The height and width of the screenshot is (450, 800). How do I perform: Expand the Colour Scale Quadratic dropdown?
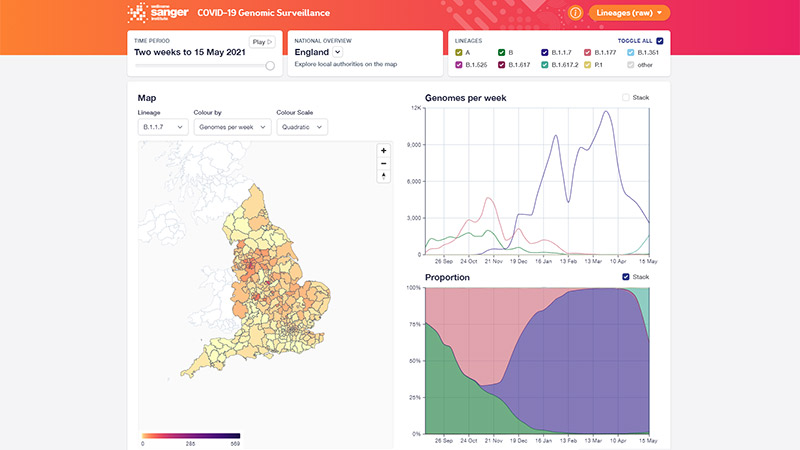point(301,127)
